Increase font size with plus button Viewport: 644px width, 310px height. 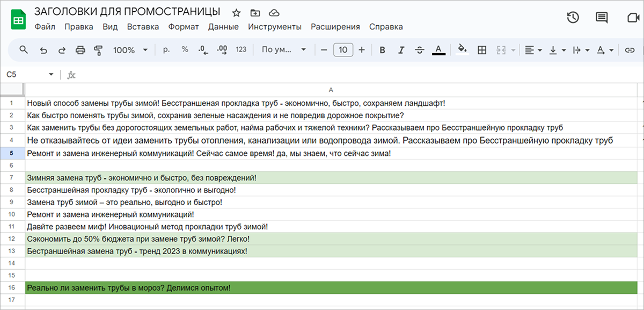[x=362, y=50]
